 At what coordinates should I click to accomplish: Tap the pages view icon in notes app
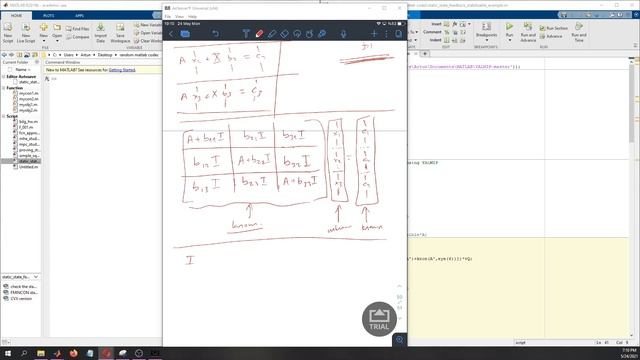398,34
